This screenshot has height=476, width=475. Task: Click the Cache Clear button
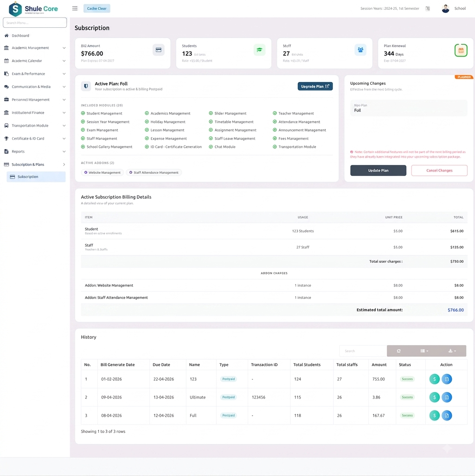96,8
